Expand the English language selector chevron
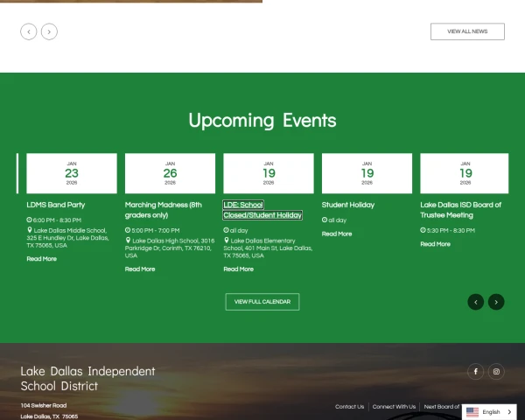 (x=509, y=412)
